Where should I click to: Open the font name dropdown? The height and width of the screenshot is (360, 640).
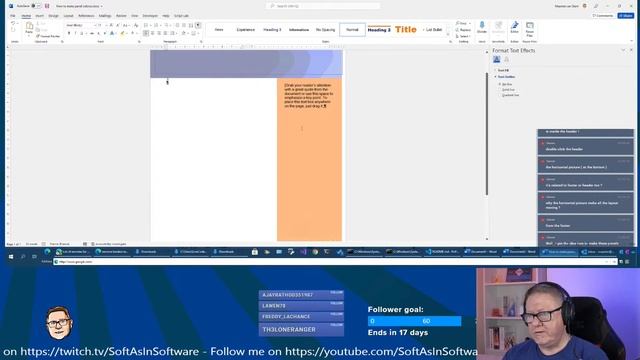pos(95,25)
